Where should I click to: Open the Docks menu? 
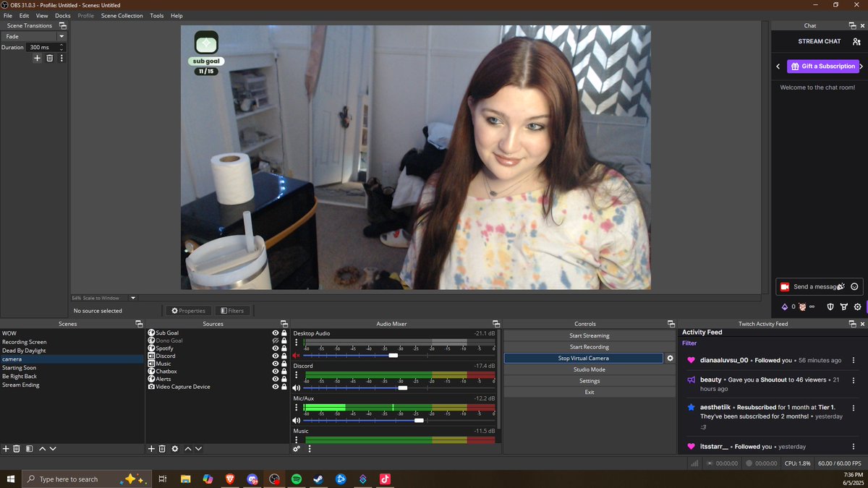[63, 15]
